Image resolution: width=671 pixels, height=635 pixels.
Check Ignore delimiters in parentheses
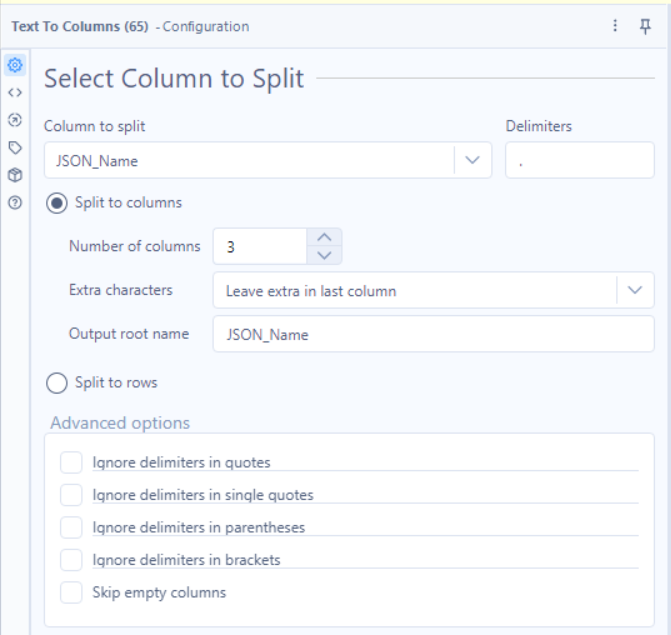[71, 527]
